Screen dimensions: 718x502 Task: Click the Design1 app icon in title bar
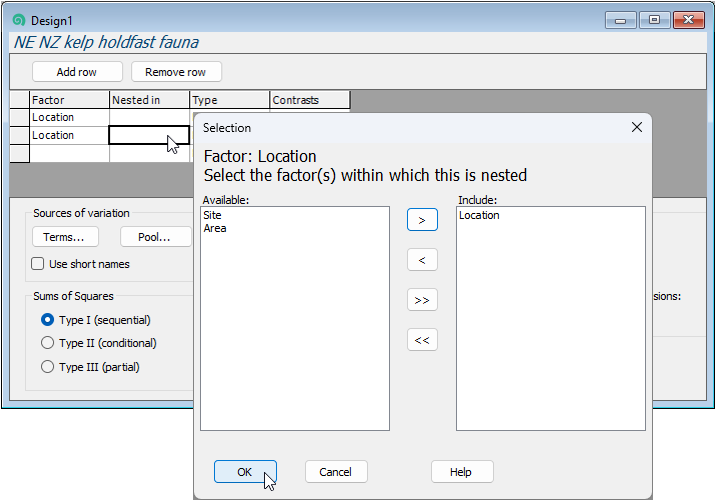(18, 20)
